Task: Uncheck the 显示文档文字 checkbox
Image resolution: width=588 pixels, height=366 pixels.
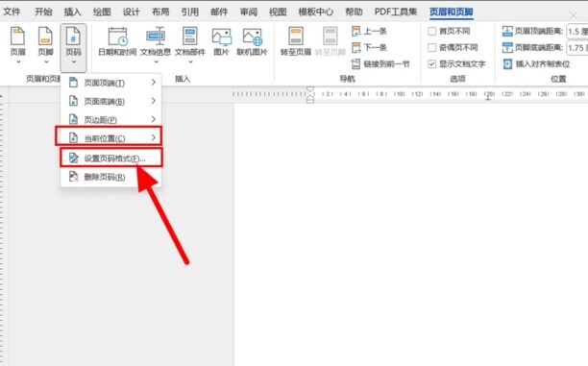Action: point(432,64)
